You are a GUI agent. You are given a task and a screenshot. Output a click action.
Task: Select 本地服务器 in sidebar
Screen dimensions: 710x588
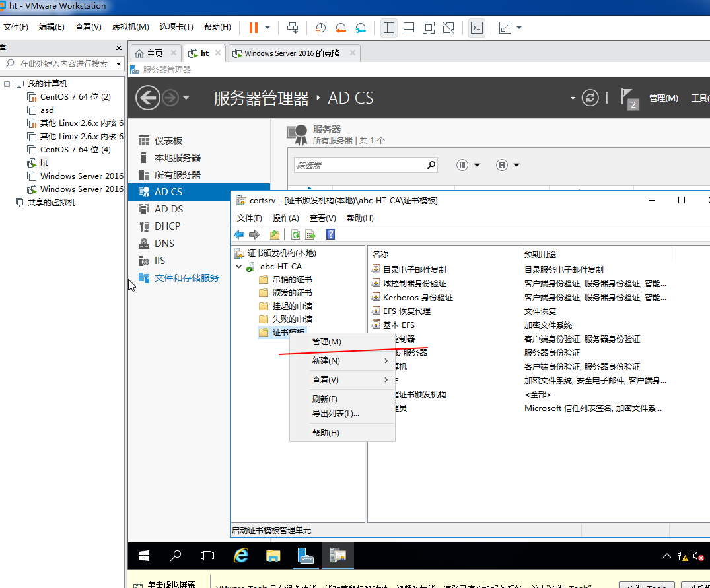199,158
